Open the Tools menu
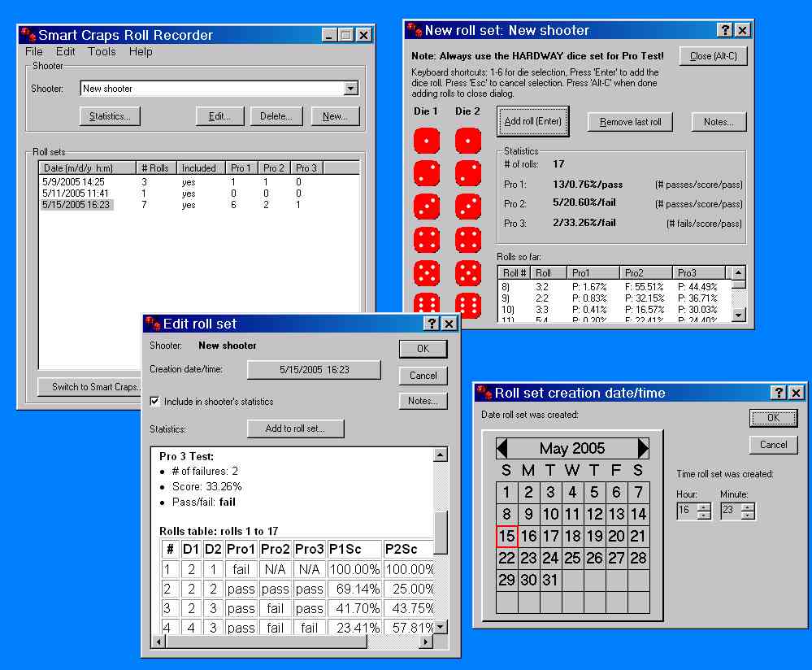The image size is (812, 670). coord(102,52)
